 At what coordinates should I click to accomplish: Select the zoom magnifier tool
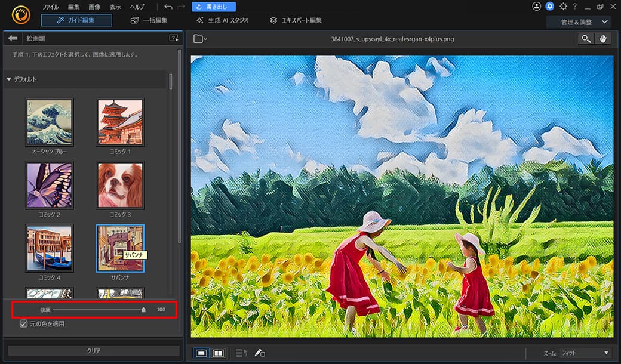click(586, 39)
